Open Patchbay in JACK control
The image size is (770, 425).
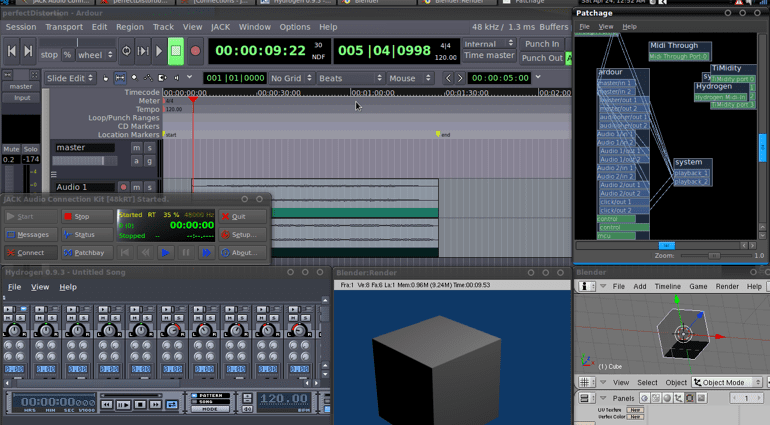coord(87,253)
